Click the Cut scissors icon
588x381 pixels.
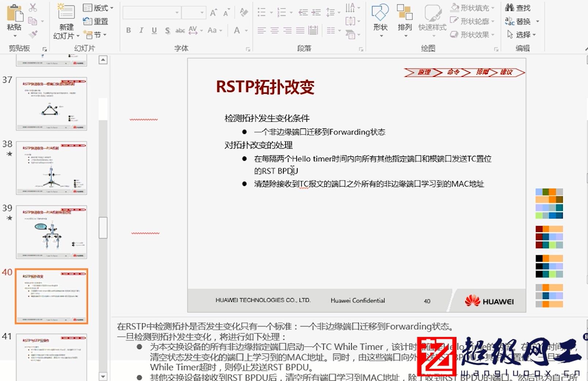tap(33, 8)
